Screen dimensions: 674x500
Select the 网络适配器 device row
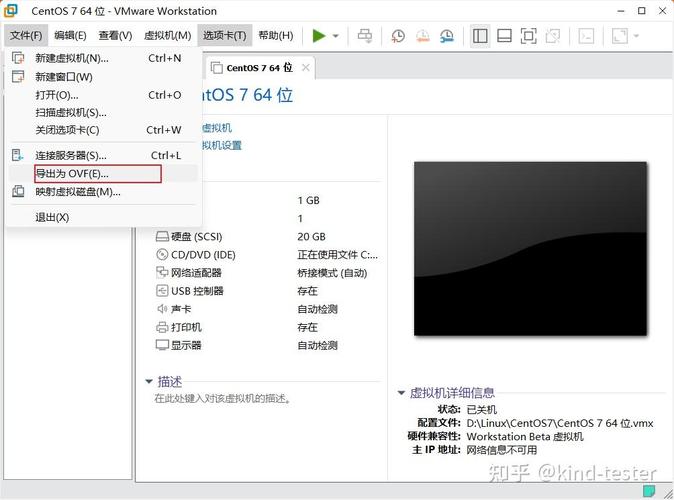(x=267, y=273)
